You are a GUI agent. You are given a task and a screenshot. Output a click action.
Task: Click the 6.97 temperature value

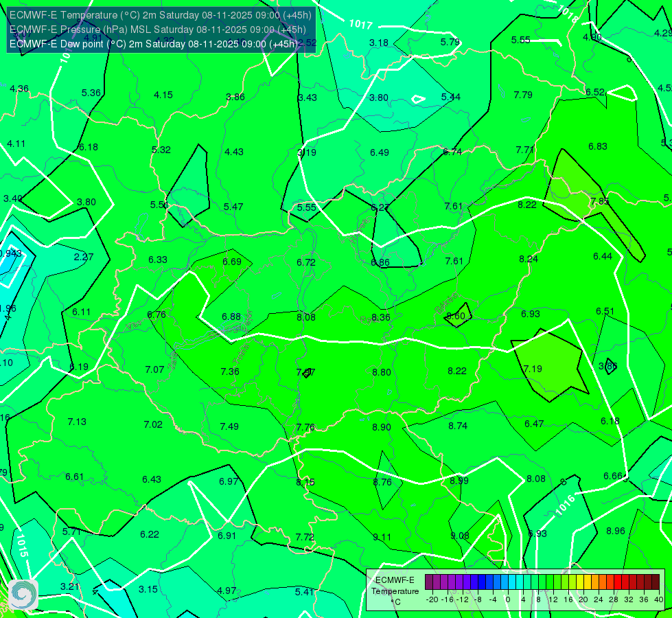pos(229,481)
